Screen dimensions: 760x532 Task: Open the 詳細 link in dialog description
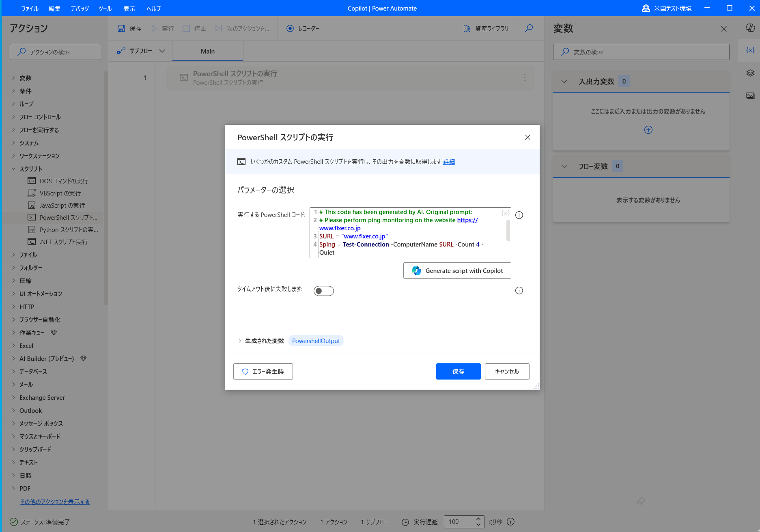[449, 161]
